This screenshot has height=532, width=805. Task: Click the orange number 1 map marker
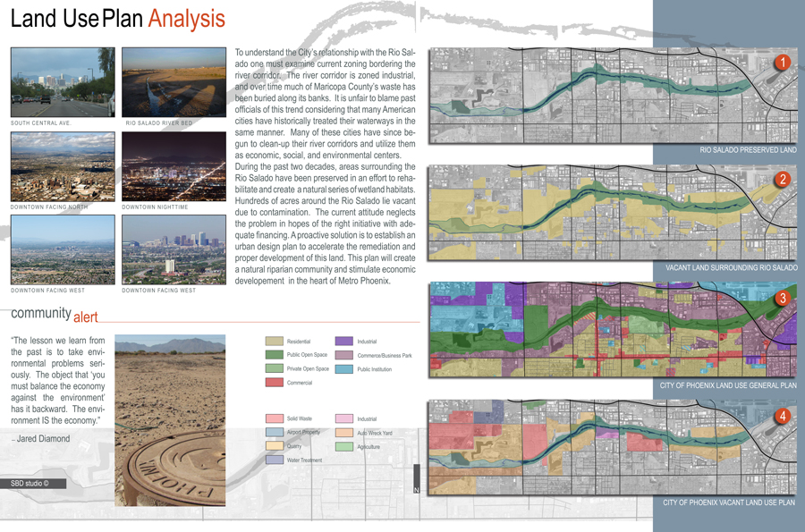[x=783, y=63]
